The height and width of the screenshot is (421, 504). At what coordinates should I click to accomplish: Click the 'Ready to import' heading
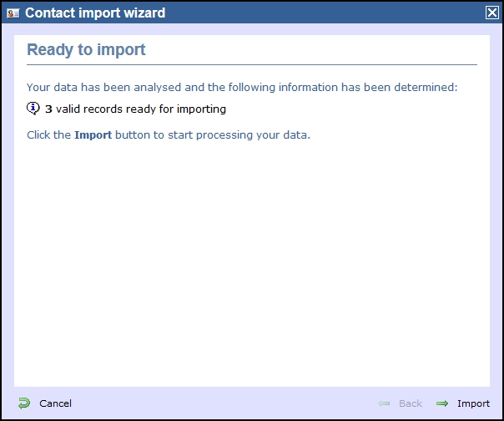coord(86,50)
